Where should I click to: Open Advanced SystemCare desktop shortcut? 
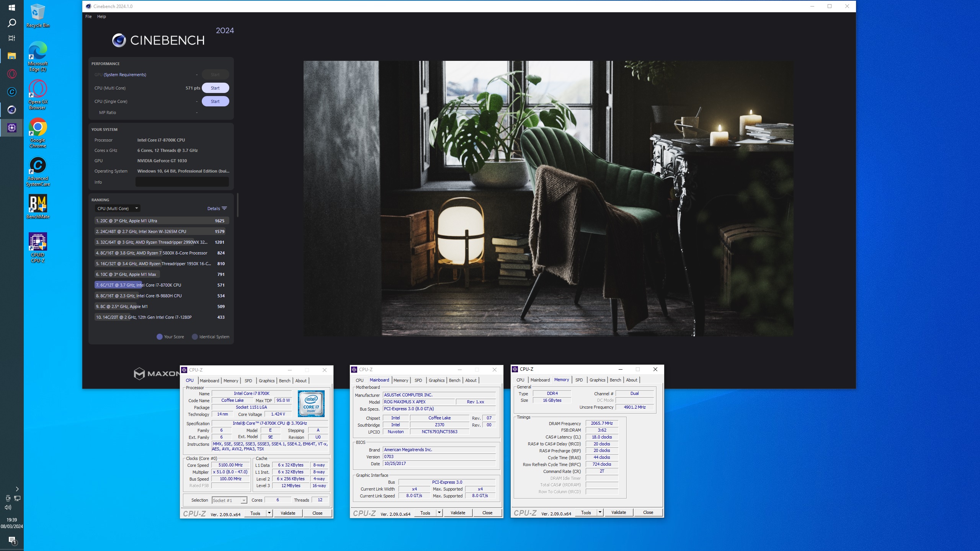click(x=38, y=171)
